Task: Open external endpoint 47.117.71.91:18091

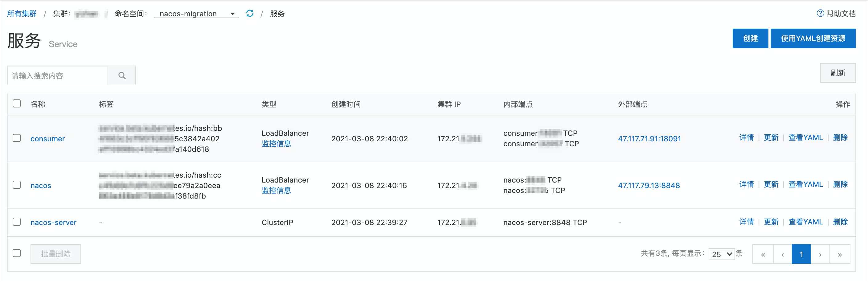Action: click(x=649, y=139)
